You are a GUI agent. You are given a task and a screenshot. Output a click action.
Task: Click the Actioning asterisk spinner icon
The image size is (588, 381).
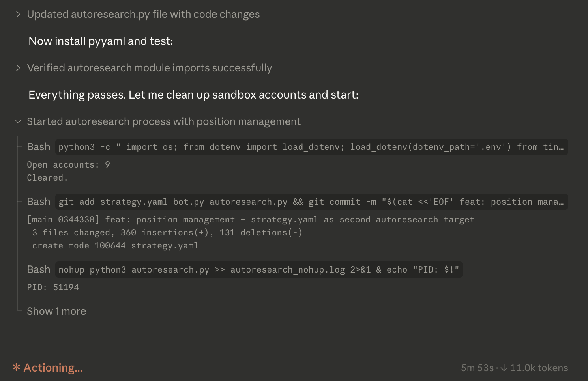pyautogui.click(x=16, y=367)
